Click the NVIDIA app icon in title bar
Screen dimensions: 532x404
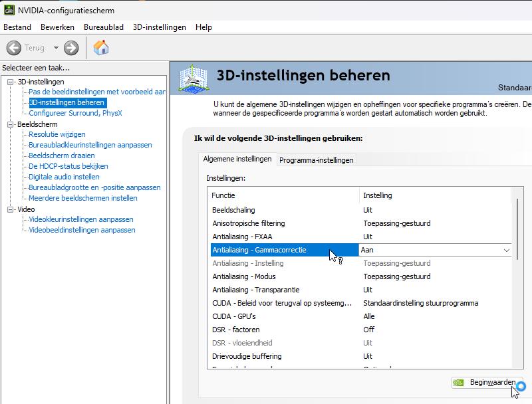(x=9, y=10)
